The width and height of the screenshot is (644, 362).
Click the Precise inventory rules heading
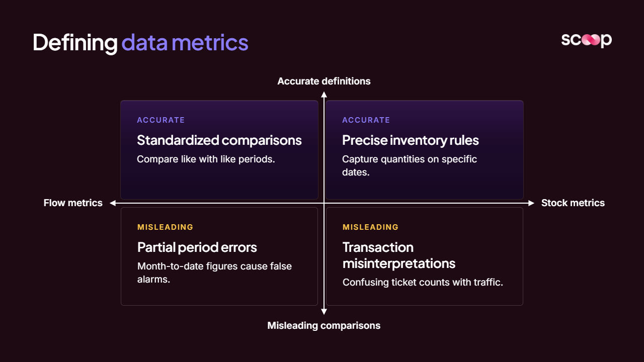[411, 140]
